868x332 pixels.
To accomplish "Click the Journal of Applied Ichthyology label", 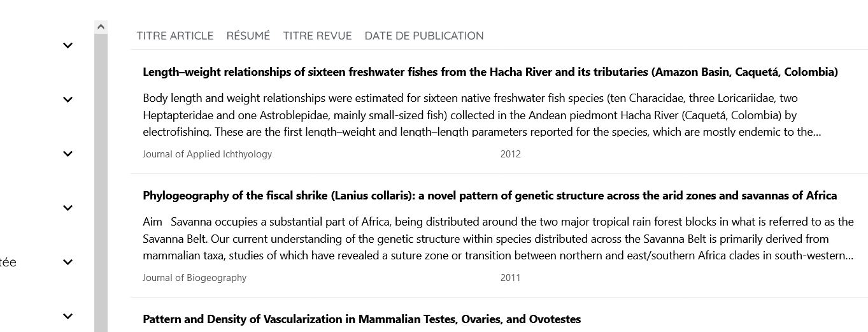I will point(207,154).
